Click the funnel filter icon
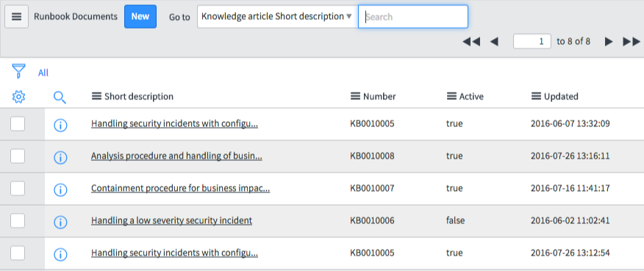This screenshot has width=644, height=271. [x=18, y=71]
